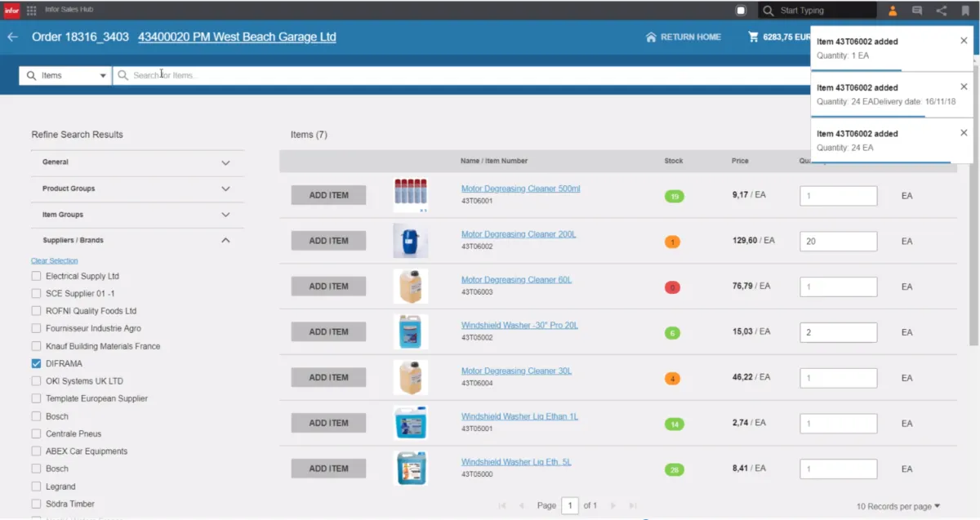This screenshot has width=980, height=520.
Task: Open the chat messages icon in top bar
Action: (917, 11)
